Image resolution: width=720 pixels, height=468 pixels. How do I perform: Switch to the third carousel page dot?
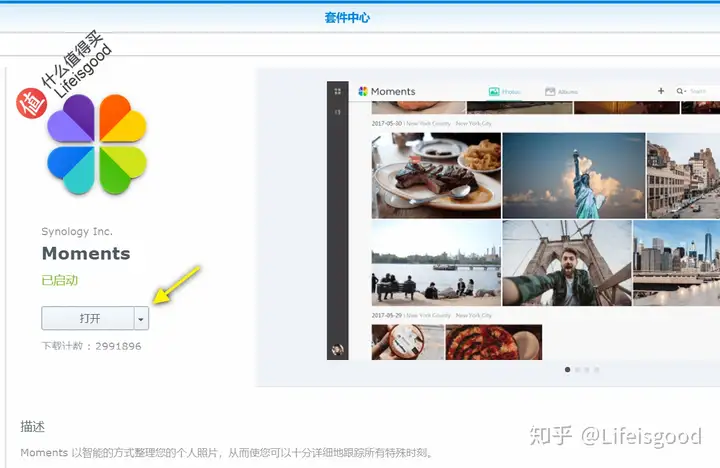pos(587,369)
